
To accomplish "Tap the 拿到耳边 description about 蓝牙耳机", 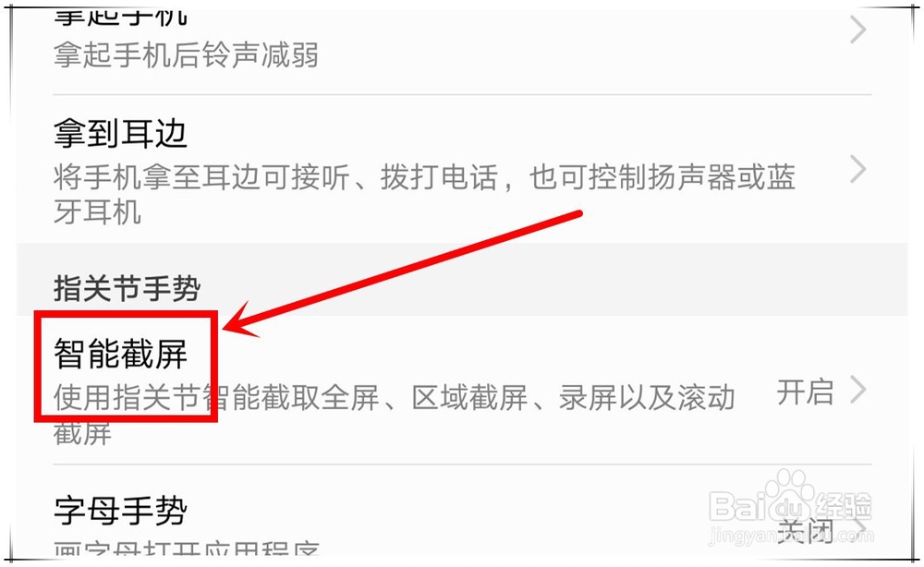I will [x=424, y=194].
